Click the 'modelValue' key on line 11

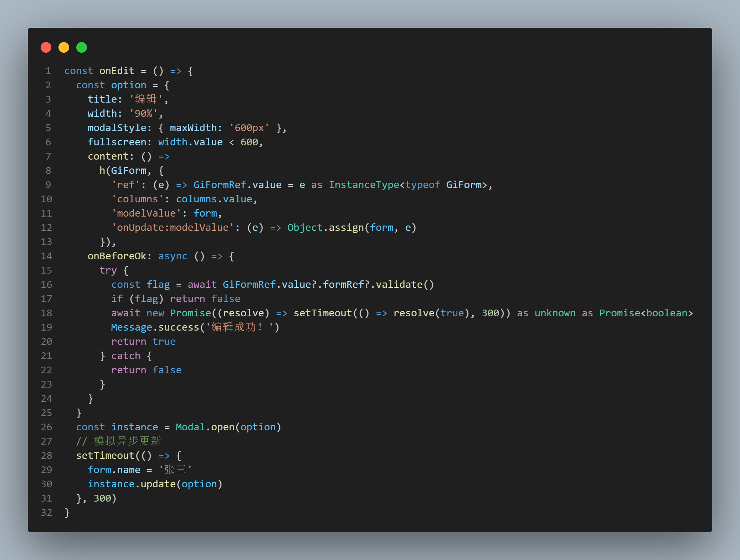point(147,213)
